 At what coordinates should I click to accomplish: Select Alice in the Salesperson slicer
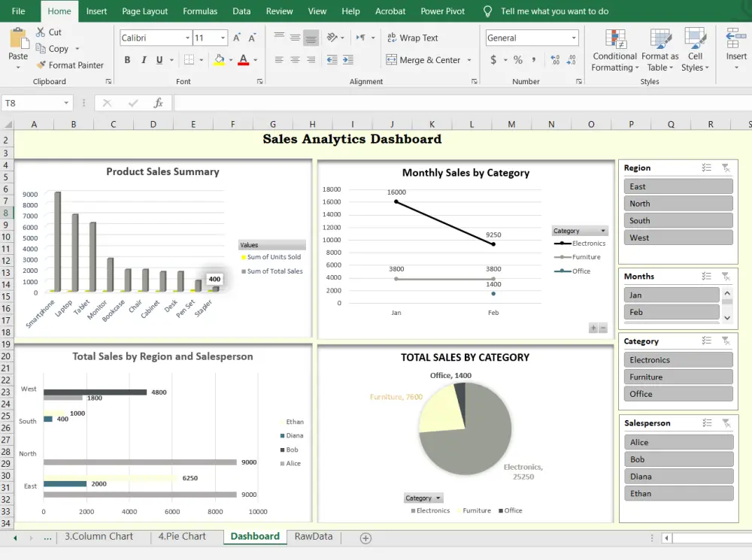[678, 442]
